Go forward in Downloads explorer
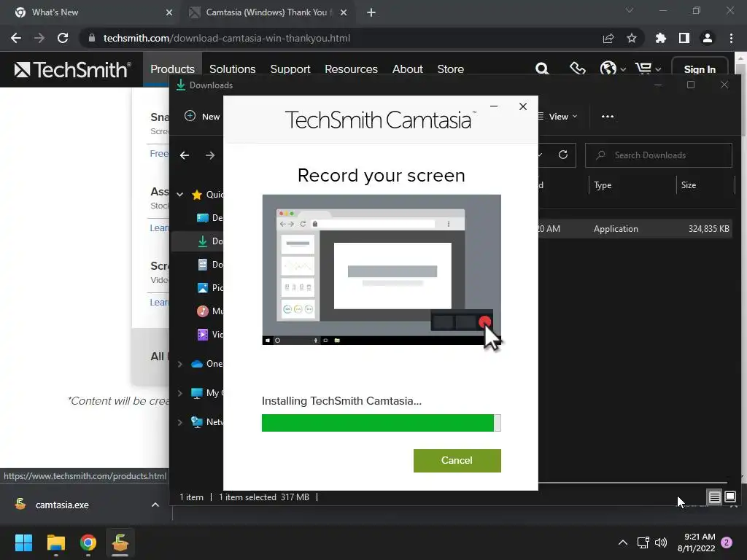747x560 pixels. click(210, 155)
